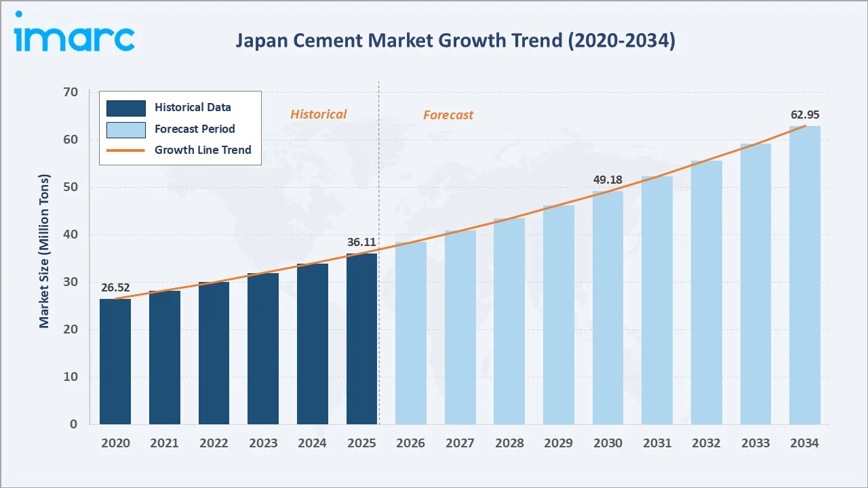Click the x-axis label 2023
868x488 pixels.
click(263, 443)
